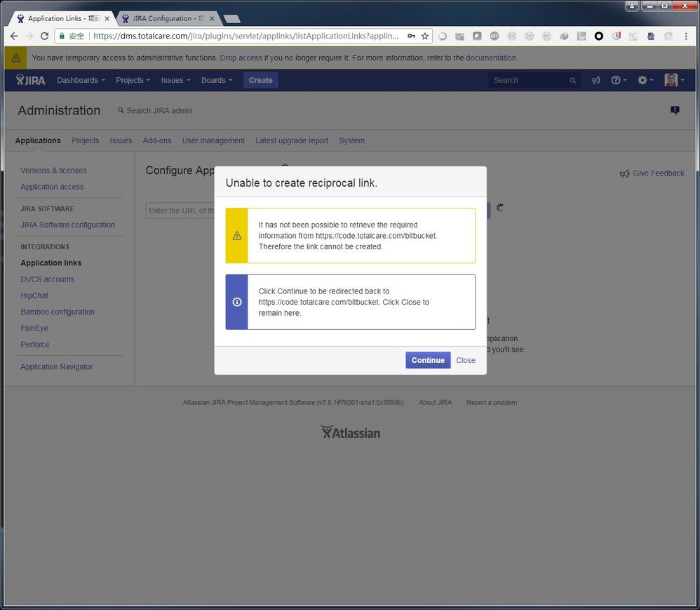Click the yellow warning icon in dialog
The height and width of the screenshot is (610, 700).
[x=237, y=236]
